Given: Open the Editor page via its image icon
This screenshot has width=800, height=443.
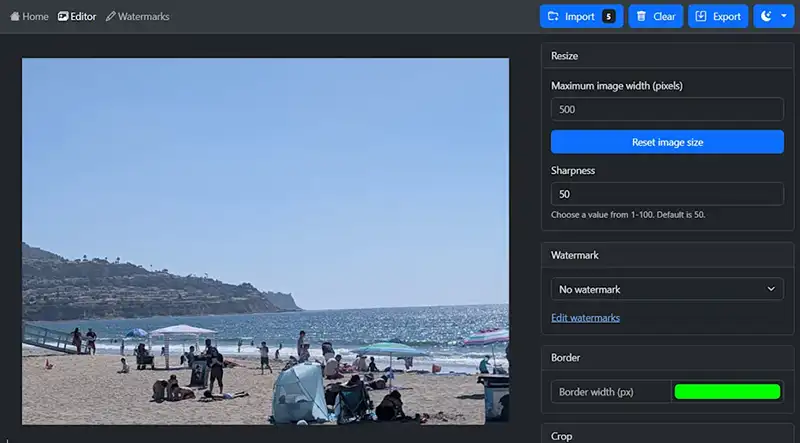Looking at the screenshot, I should pos(64,17).
